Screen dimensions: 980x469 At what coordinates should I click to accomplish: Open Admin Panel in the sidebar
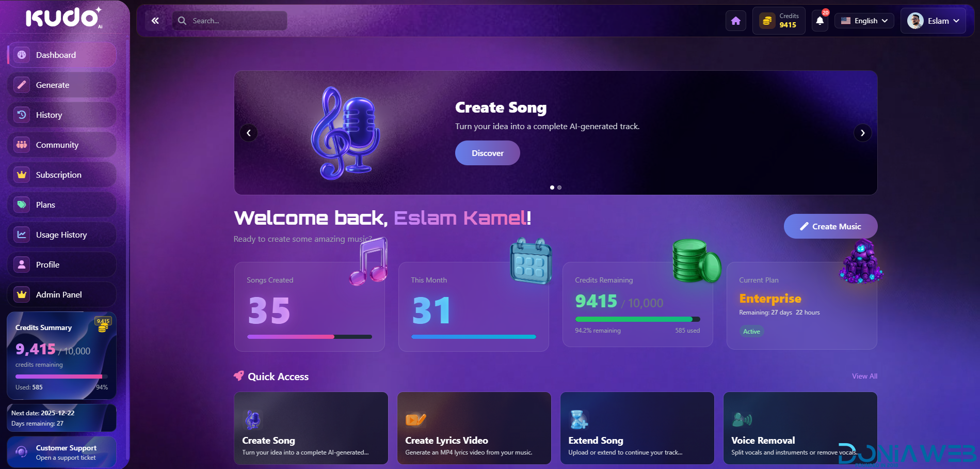tap(61, 294)
